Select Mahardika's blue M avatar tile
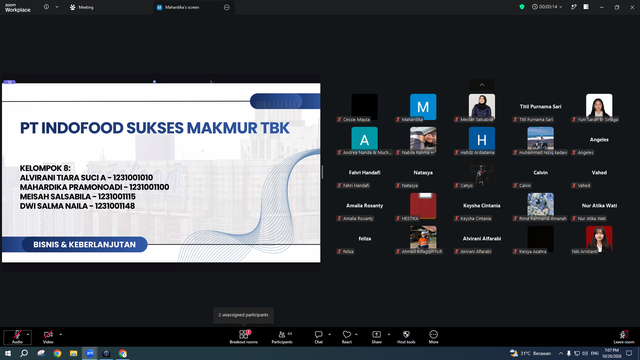This screenshot has height=360, width=640. coord(423,107)
